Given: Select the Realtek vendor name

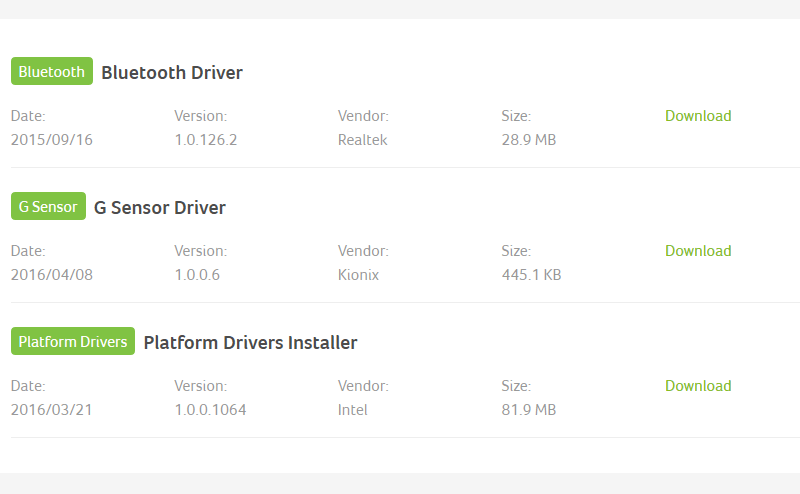Looking at the screenshot, I should (362, 140).
